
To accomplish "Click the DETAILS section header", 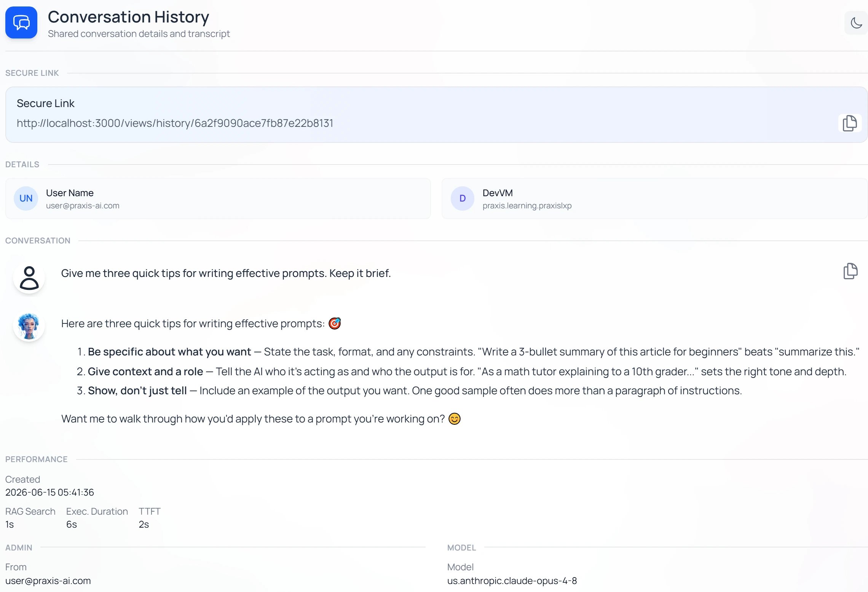I will point(22,165).
